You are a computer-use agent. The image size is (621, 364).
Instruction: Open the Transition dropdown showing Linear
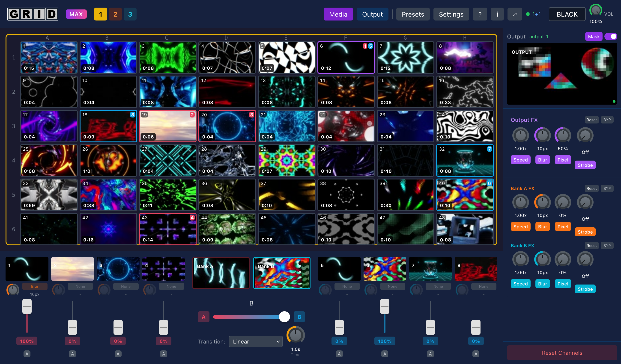pos(256,341)
